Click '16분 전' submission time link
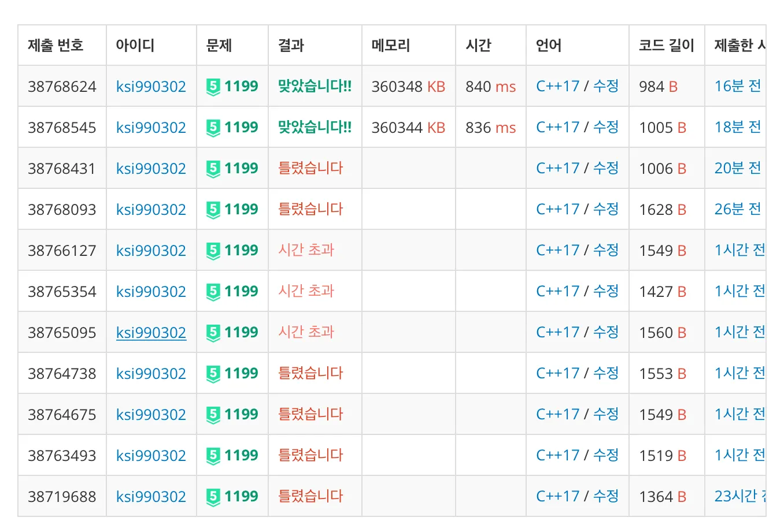 coord(738,87)
